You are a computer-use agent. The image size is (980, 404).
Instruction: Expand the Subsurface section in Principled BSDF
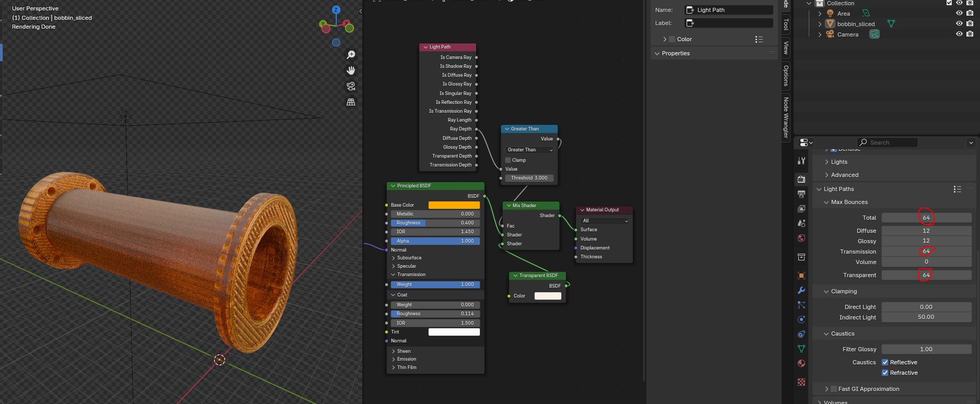394,258
